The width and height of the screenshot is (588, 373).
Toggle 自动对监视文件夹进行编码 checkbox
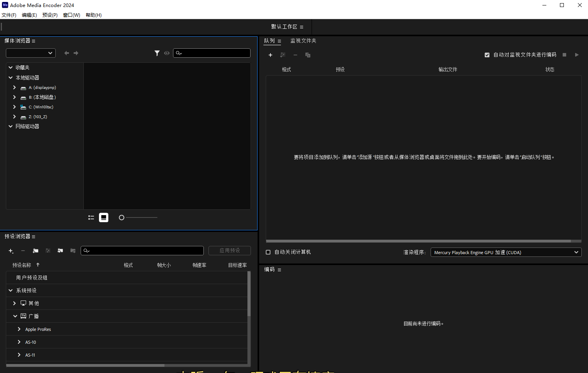pos(487,55)
